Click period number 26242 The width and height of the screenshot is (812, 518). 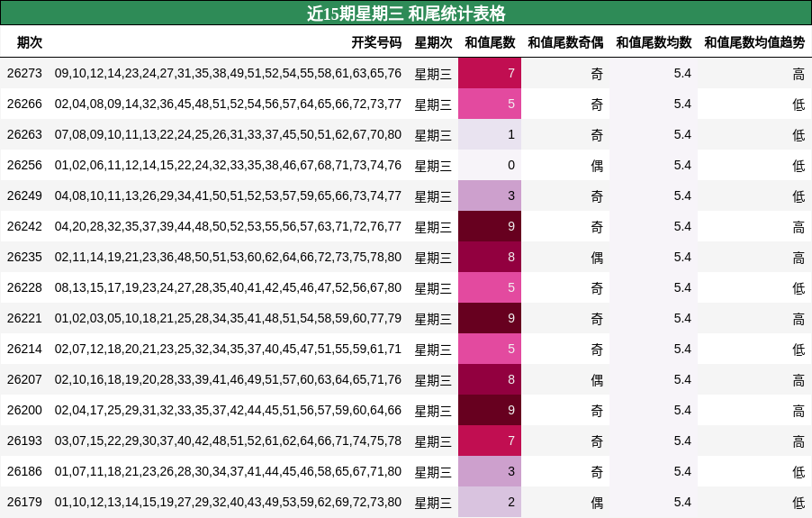click(x=24, y=226)
